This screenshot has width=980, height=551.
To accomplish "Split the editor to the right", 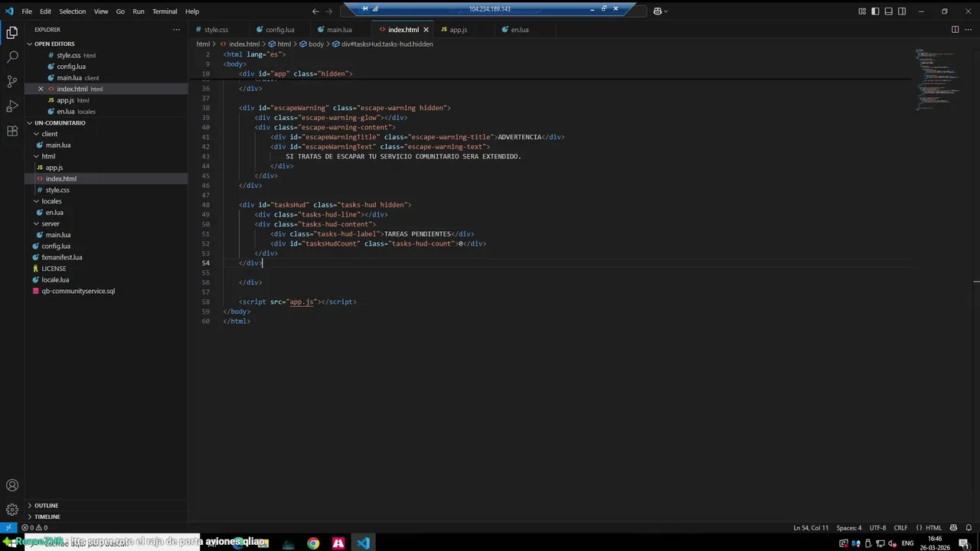I will click(955, 30).
